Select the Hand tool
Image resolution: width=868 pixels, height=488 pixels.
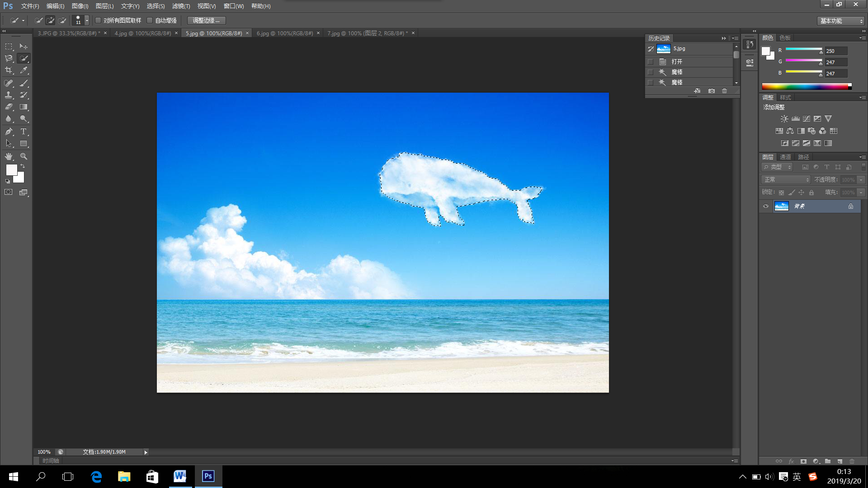pyautogui.click(x=9, y=156)
